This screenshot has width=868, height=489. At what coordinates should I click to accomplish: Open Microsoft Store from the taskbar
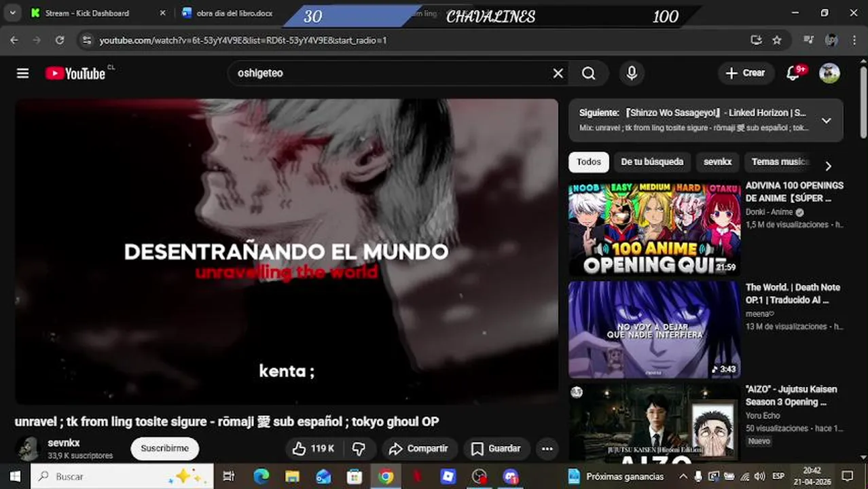pos(355,476)
